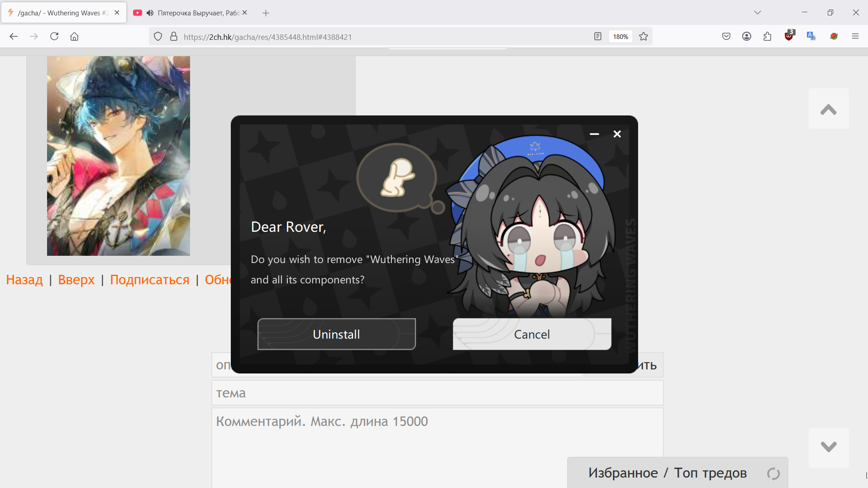The image size is (868, 488).
Task: Close the uninstaller dialog with the X icon
Action: pyautogui.click(x=617, y=134)
